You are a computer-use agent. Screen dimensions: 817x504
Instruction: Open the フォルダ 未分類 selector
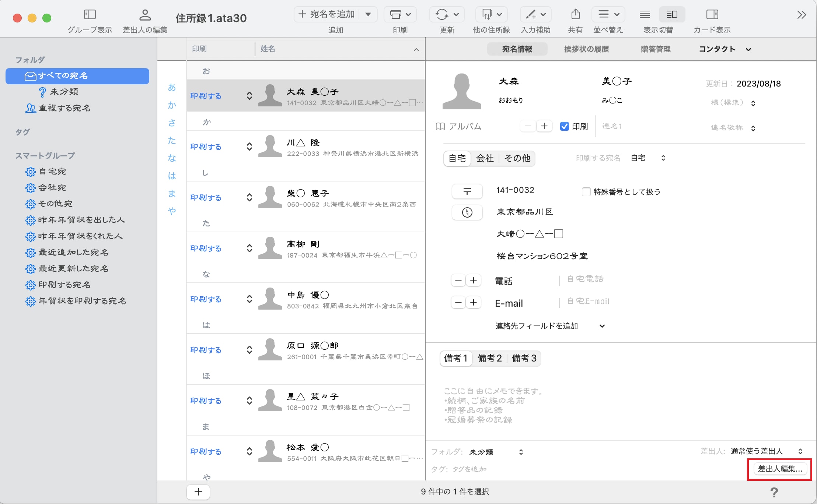pyautogui.click(x=496, y=452)
